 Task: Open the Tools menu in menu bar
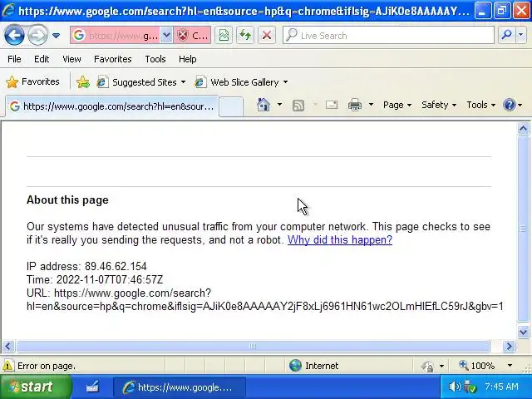tap(155, 59)
